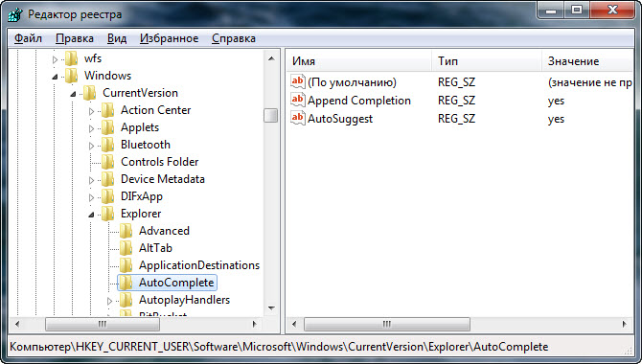The width and height of the screenshot is (642, 364).
Task: Click the Registry Editor title bar icon
Action: 15,14
